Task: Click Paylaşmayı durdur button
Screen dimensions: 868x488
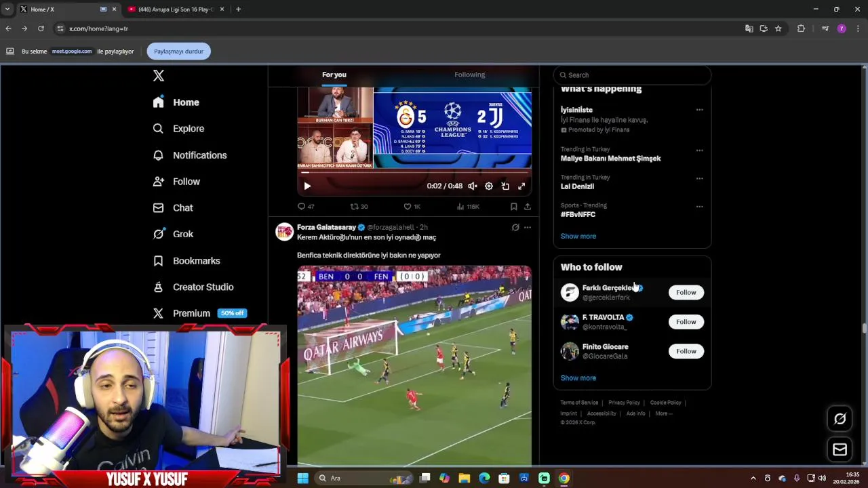Action: point(178,52)
